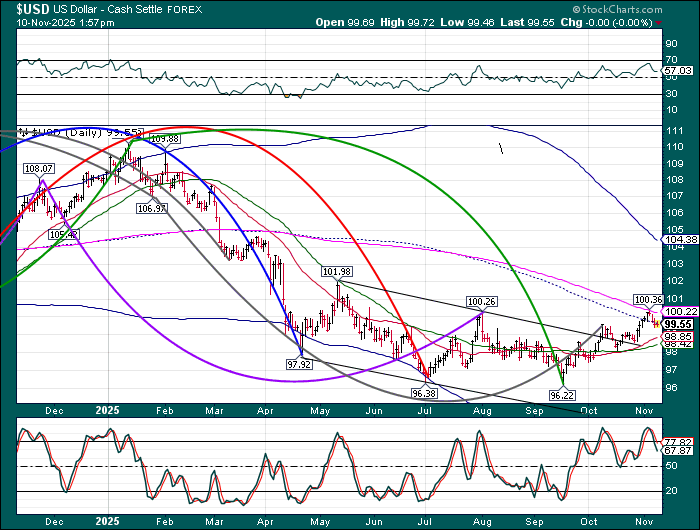Click the bold 99.55 current price tag
700x530 pixels.
pos(679,325)
